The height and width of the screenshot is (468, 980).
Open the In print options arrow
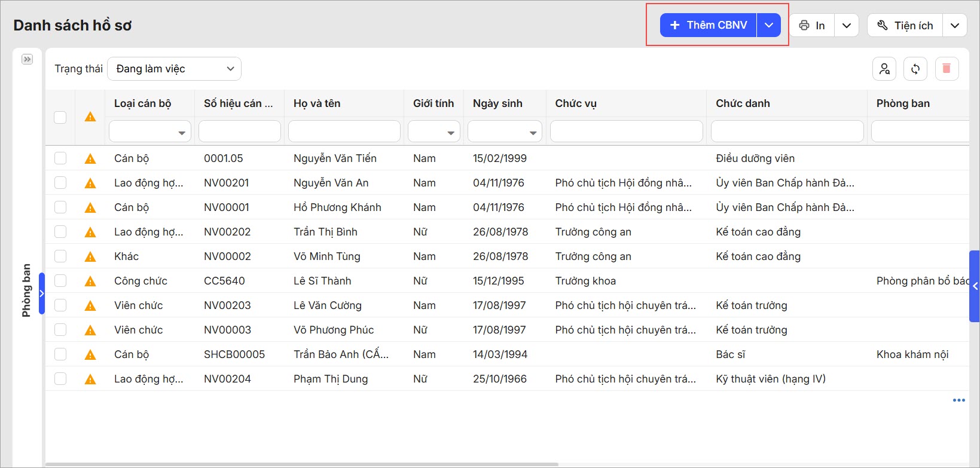(847, 25)
